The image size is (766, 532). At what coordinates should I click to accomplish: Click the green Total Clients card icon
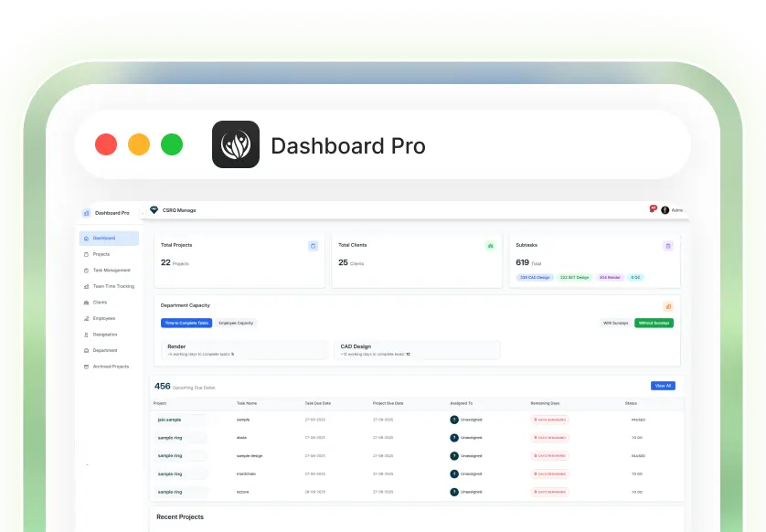coord(490,246)
